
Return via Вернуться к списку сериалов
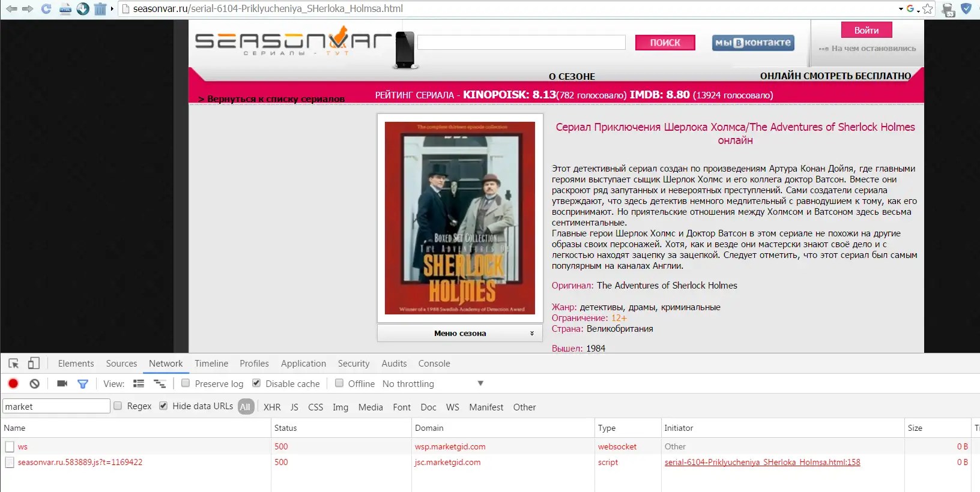click(271, 99)
